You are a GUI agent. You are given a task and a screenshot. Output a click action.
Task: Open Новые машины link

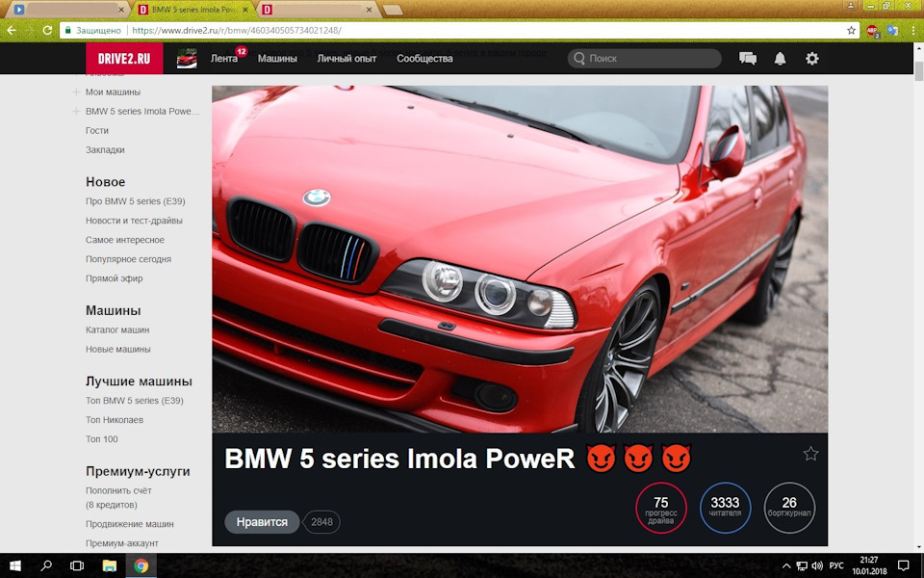[117, 349]
